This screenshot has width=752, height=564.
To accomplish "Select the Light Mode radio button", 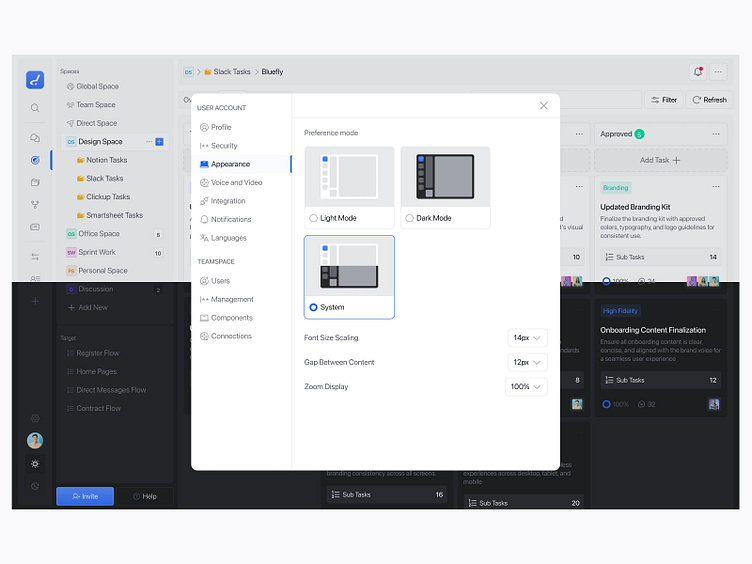I will [314, 218].
